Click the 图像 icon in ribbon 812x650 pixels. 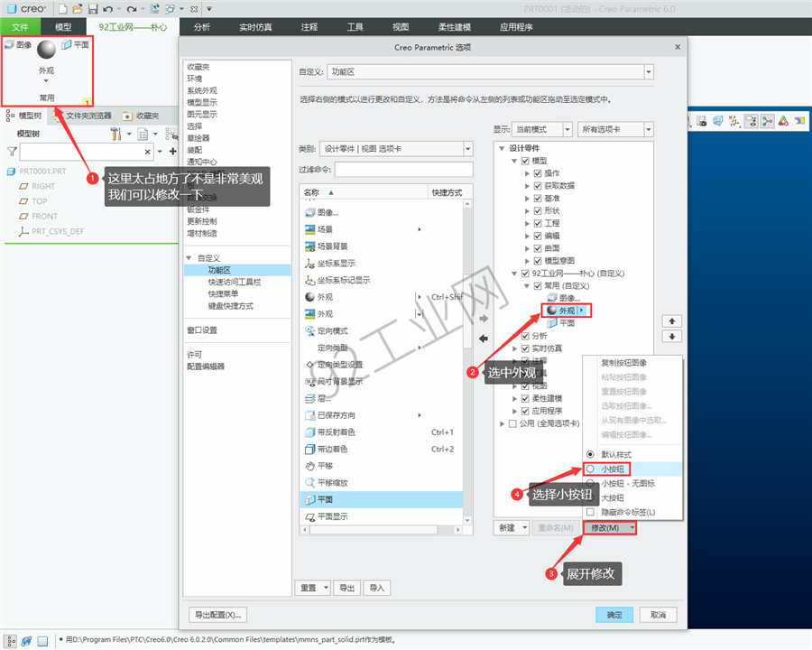(9, 44)
